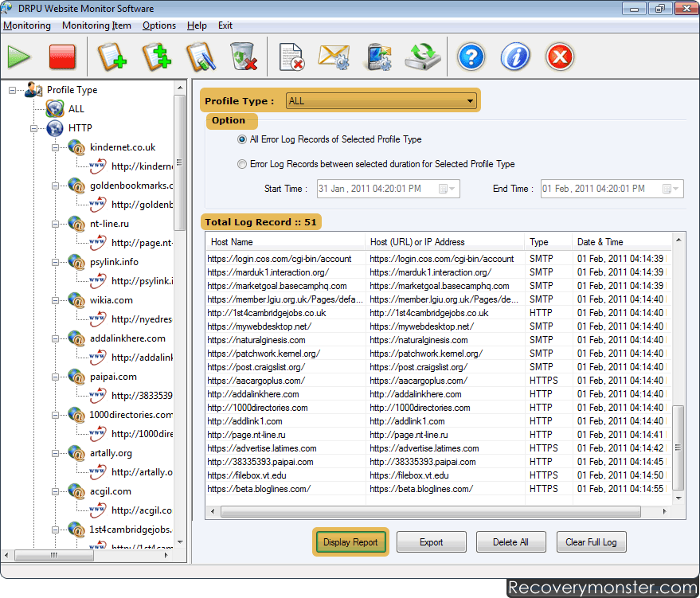Collapse the HTTP tree node
Viewport: 700px width, 598px height.
pyautogui.click(x=33, y=128)
